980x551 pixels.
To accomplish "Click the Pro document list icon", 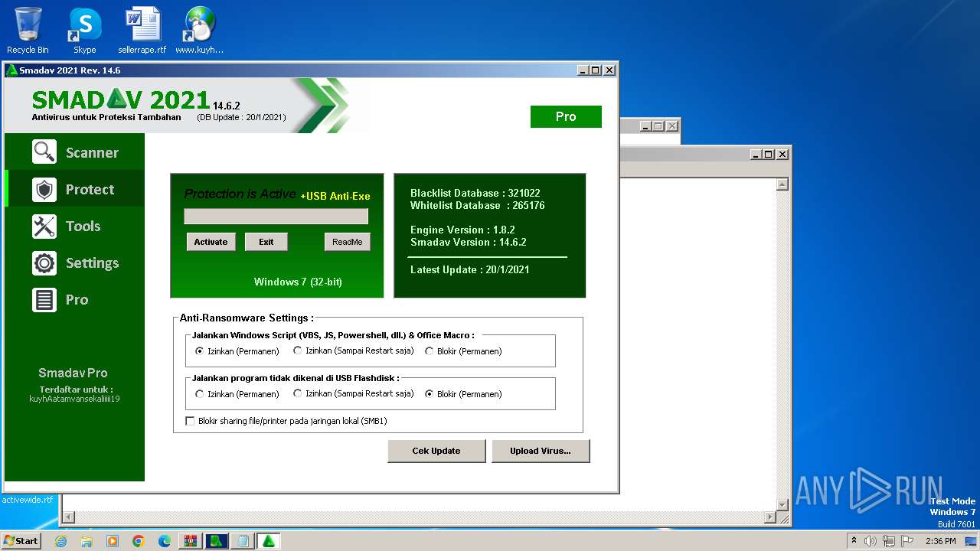I will pyautogui.click(x=44, y=299).
